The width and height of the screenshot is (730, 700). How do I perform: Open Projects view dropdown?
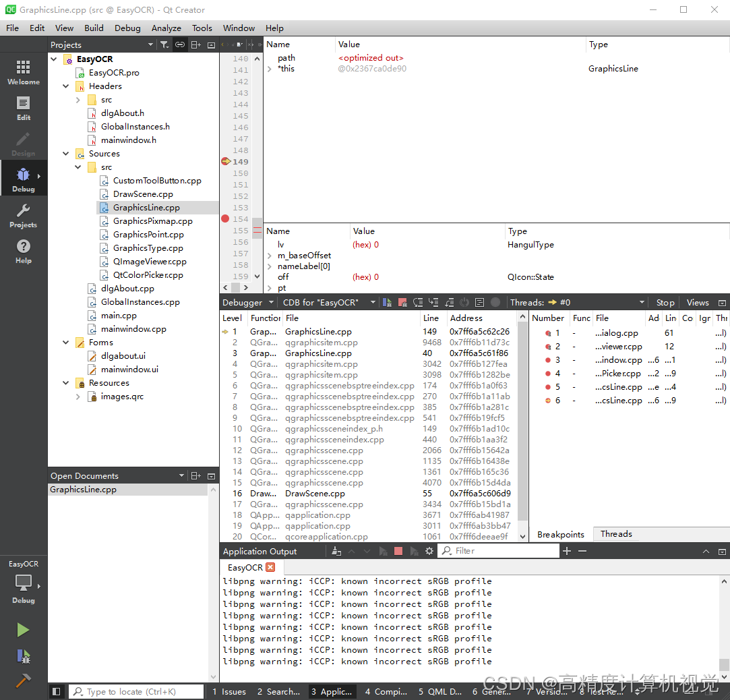150,45
